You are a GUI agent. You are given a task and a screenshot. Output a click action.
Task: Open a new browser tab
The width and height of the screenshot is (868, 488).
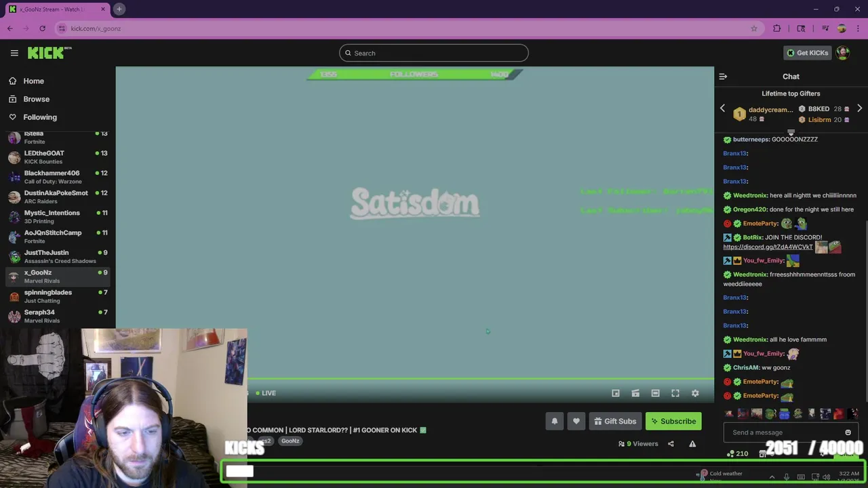coord(119,9)
